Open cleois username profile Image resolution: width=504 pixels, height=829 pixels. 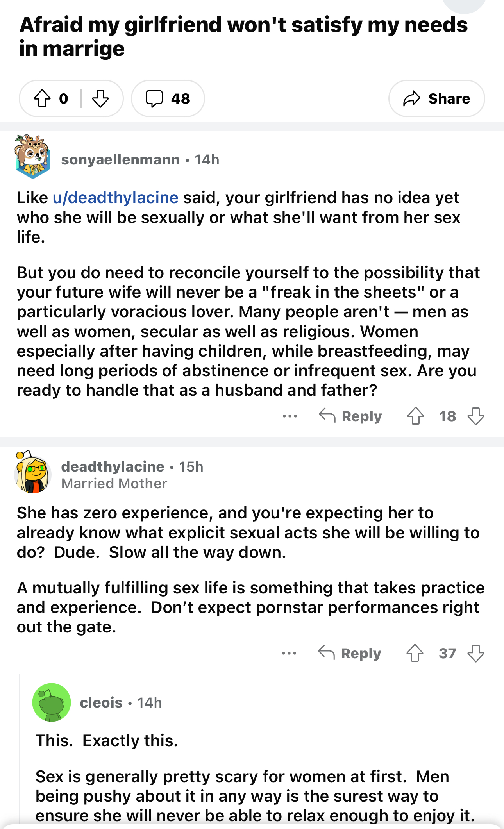(101, 702)
